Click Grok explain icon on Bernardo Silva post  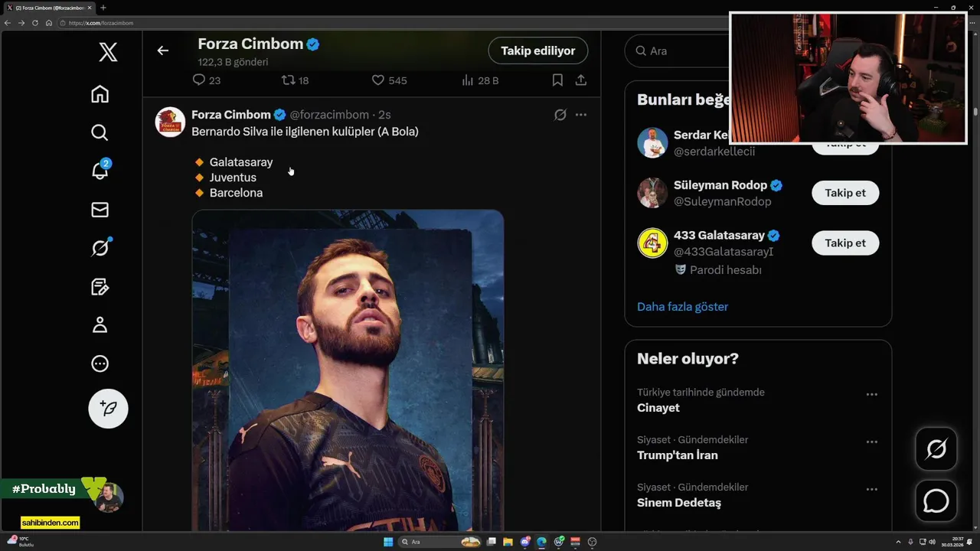click(560, 115)
